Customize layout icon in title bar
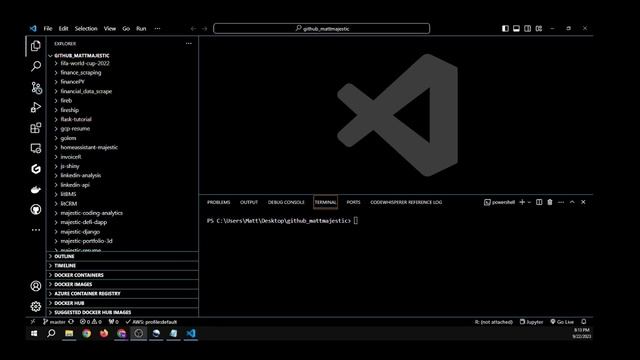This screenshot has height=360, width=640. point(539,29)
